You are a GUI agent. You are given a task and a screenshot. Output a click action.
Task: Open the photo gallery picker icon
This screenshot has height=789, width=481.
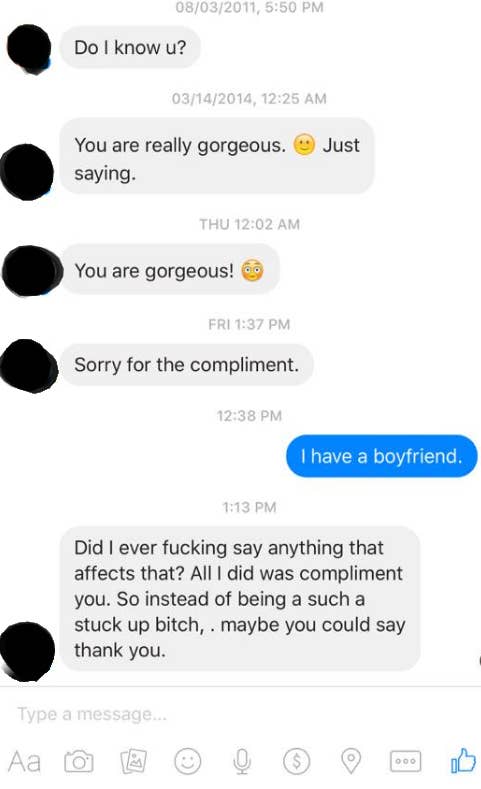tap(133, 761)
